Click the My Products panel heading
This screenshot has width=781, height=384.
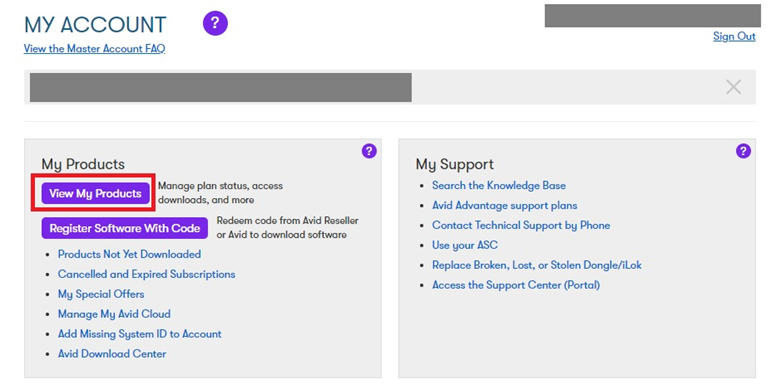coord(83,164)
